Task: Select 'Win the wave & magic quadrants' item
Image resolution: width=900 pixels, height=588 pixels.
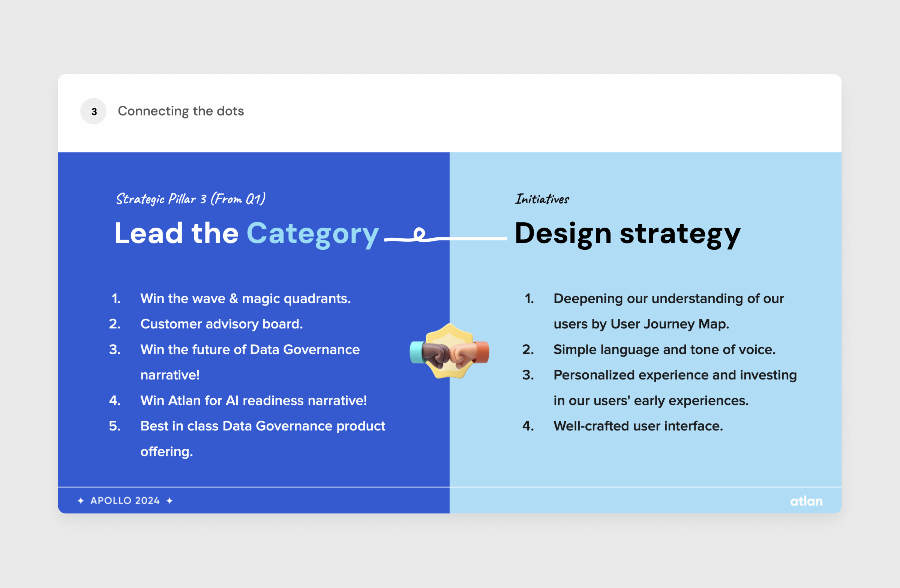Action: 245,299
